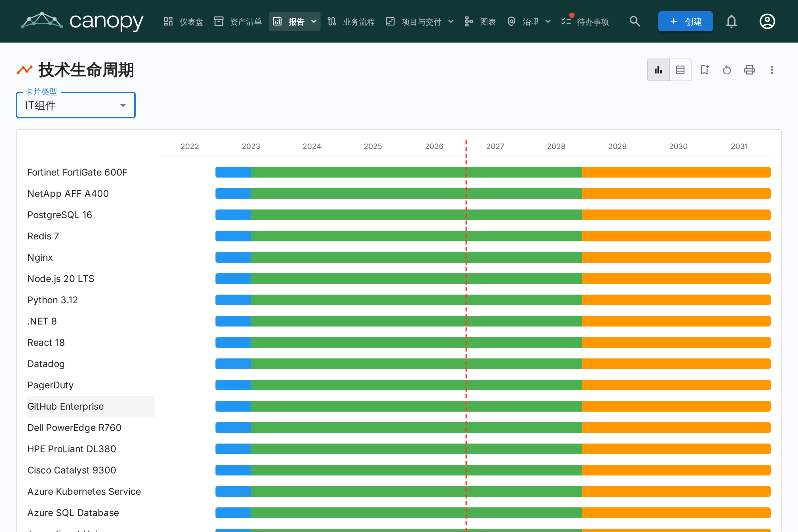Select the NetApp AFF A400 row label
Screen dimensions: 798x532
click(68, 194)
